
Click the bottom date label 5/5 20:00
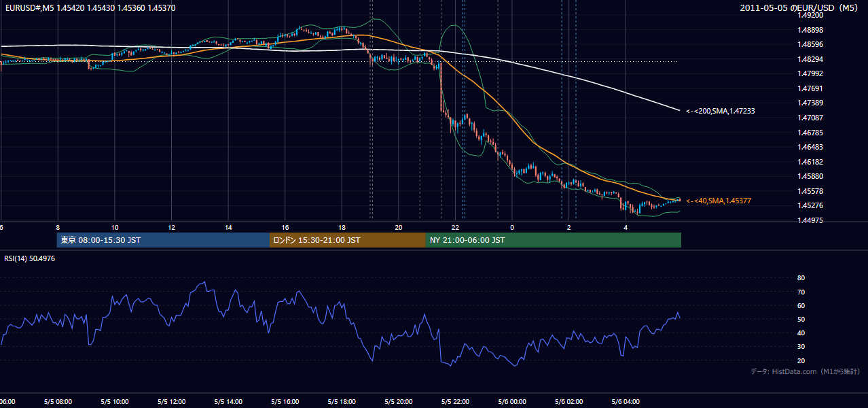399,402
